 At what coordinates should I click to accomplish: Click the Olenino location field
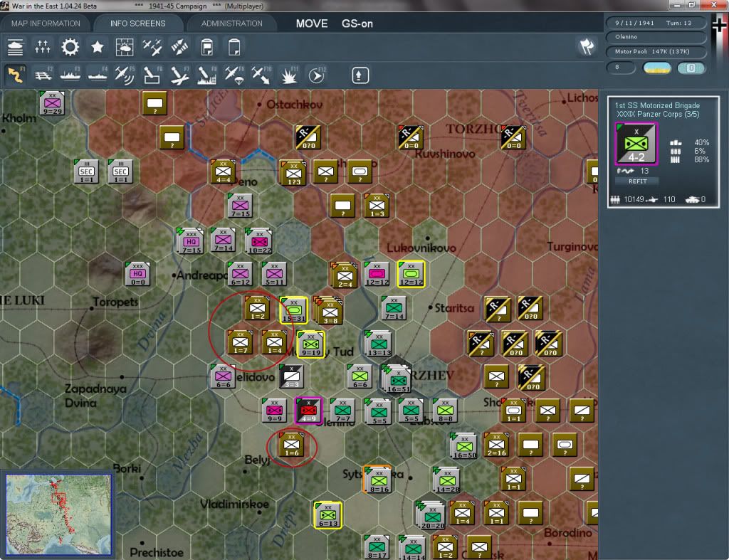point(656,37)
